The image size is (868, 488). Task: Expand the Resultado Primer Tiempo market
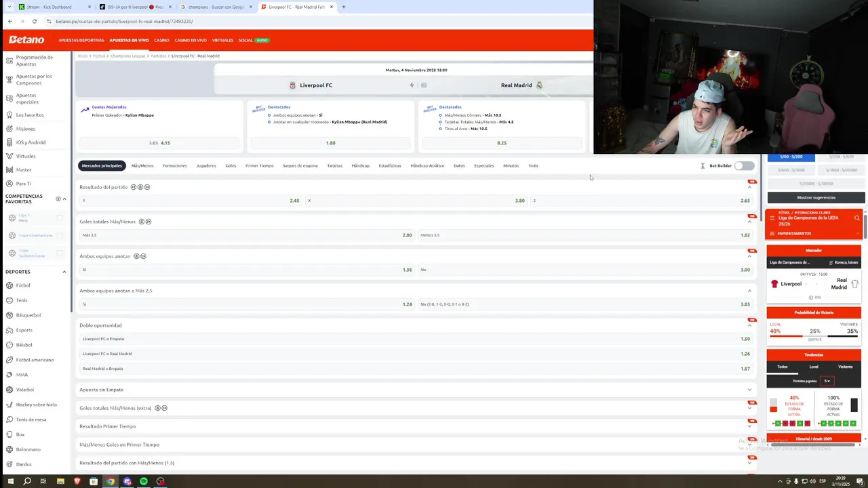click(x=749, y=426)
